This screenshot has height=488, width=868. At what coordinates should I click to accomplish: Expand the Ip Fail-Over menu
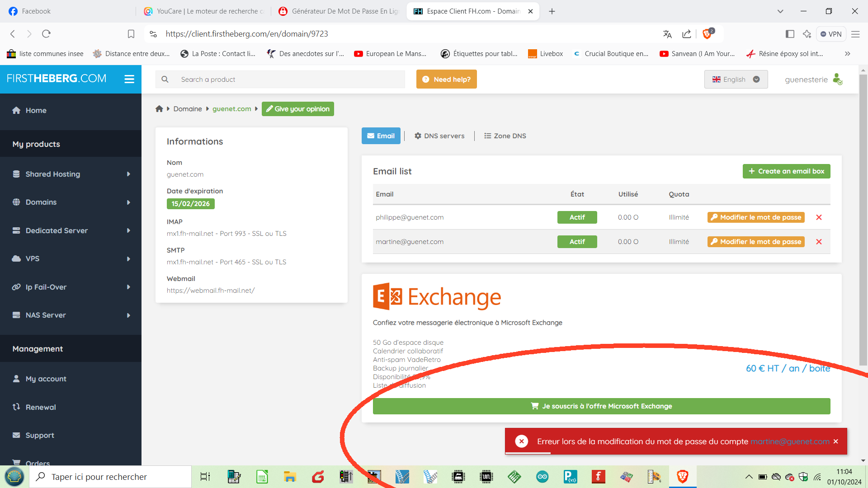coord(71,287)
